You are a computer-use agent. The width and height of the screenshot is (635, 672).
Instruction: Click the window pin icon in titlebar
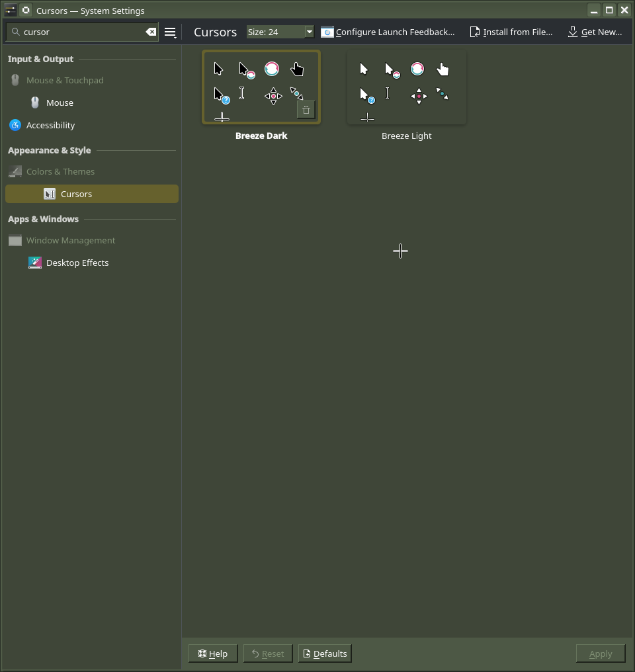pyautogui.click(x=26, y=11)
